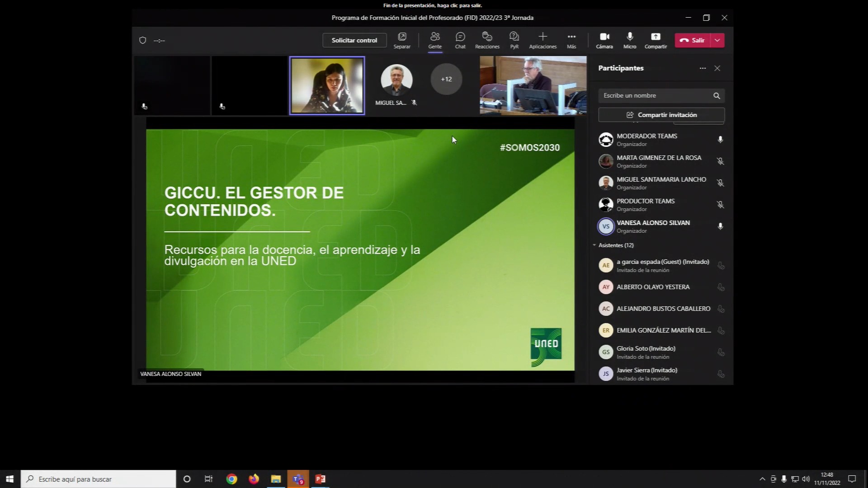
Task: Open File Explorer from taskbar
Action: (x=276, y=479)
